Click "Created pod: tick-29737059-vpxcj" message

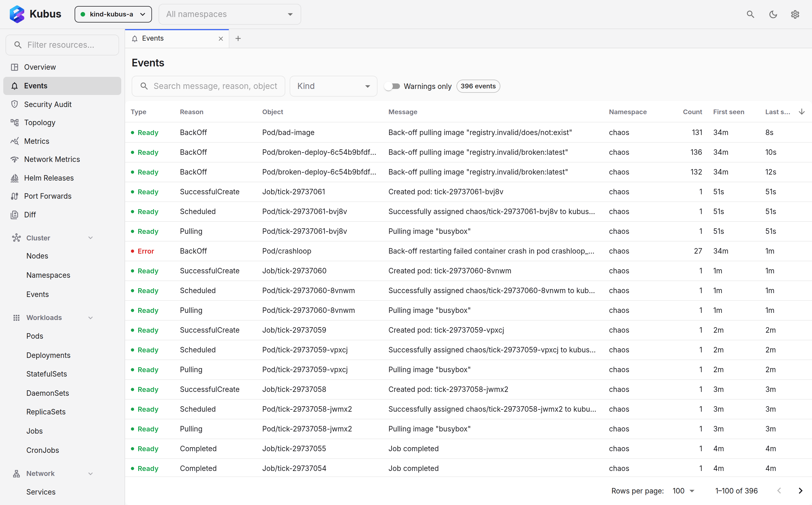click(446, 330)
